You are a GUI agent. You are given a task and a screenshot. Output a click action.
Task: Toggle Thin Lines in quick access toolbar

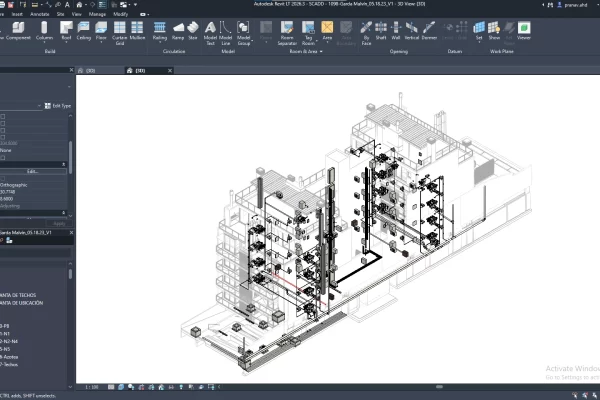(x=103, y=5)
